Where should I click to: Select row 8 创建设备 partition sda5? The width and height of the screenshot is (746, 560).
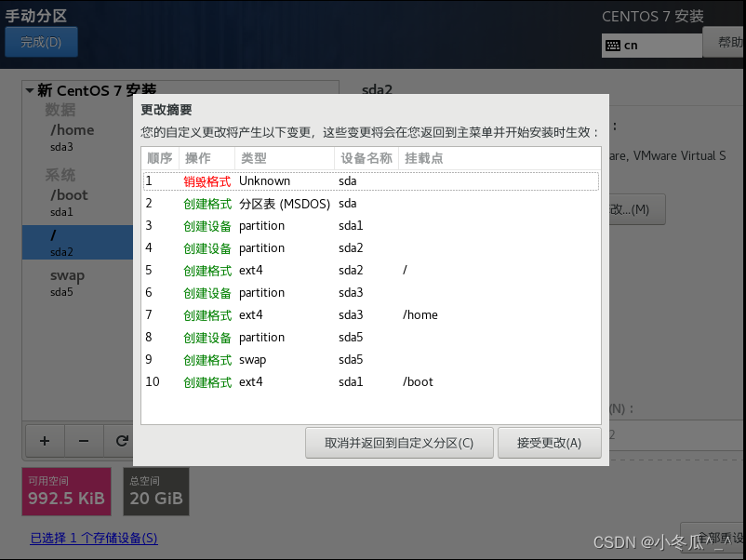[371, 338]
